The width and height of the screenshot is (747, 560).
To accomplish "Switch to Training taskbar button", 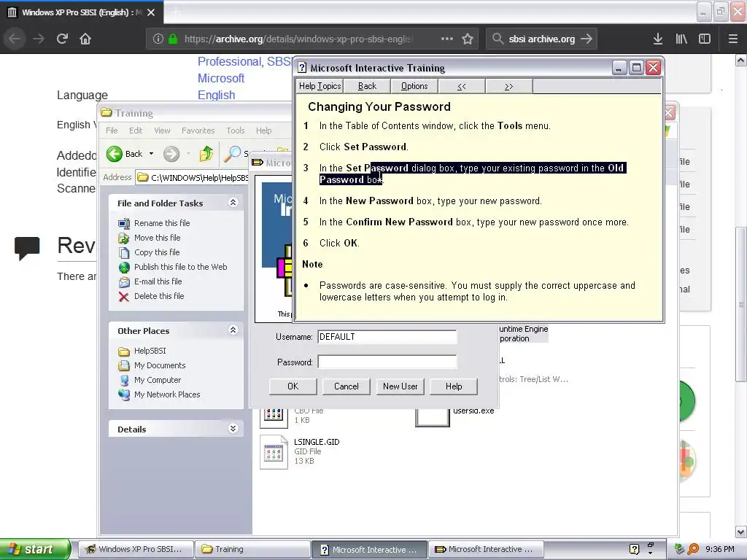I will click(x=252, y=549).
